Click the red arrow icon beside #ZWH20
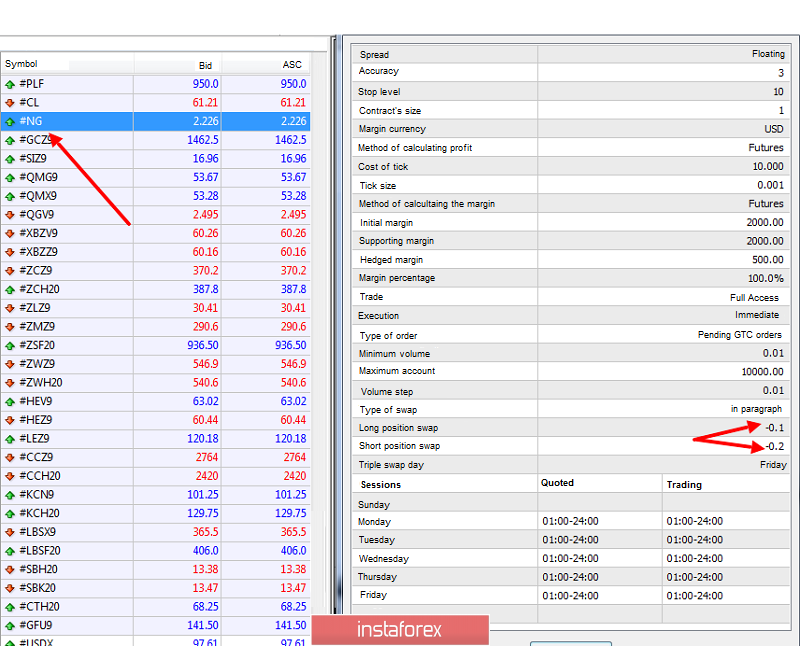The width and height of the screenshot is (800, 646). coord(10,383)
